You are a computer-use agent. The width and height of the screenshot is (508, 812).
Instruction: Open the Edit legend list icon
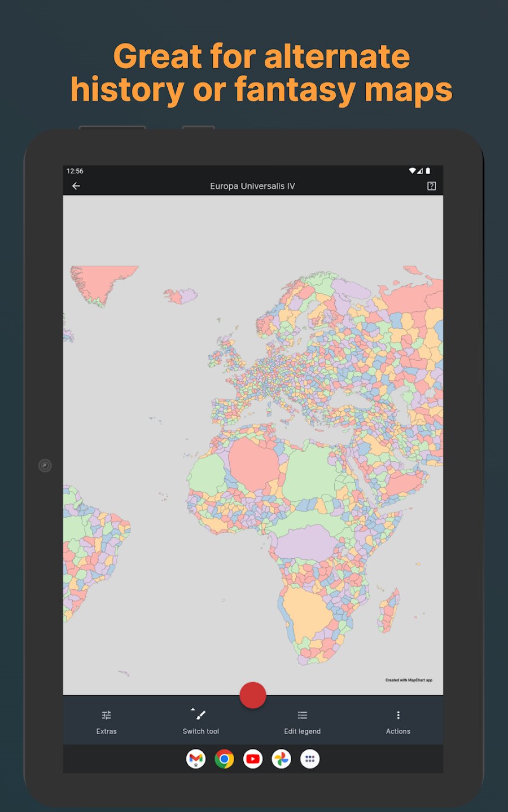pyautogui.click(x=303, y=715)
